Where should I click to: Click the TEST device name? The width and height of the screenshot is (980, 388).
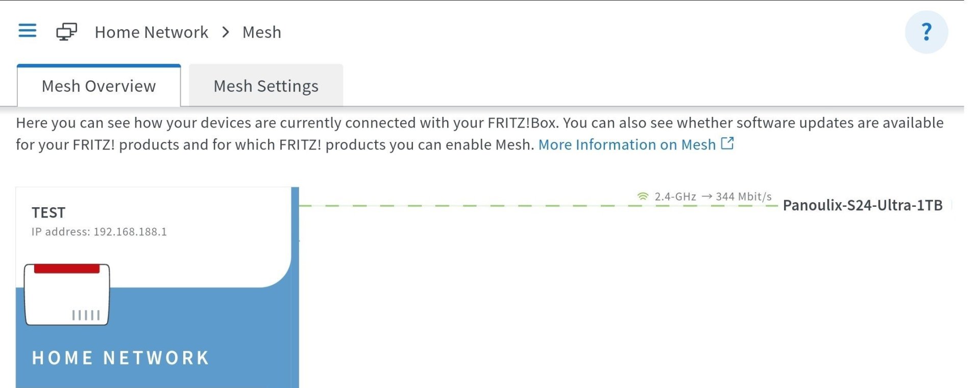pyautogui.click(x=48, y=212)
